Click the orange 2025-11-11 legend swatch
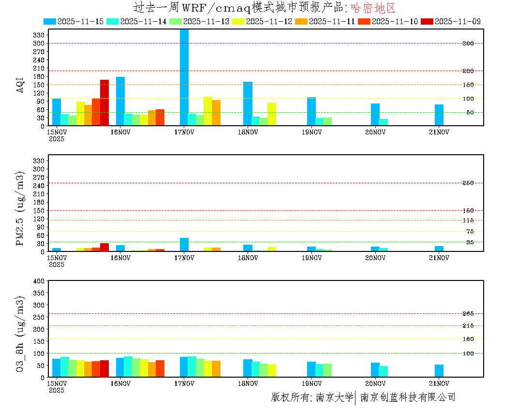 click(x=301, y=21)
